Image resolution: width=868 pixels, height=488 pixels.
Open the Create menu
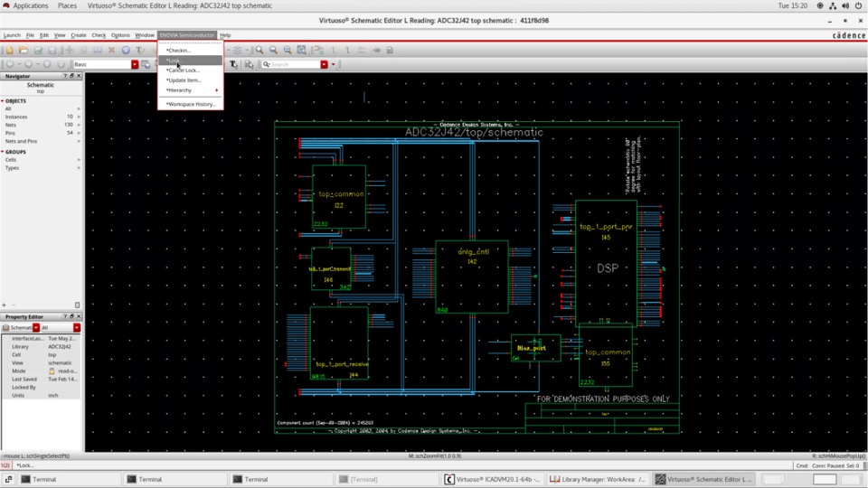click(78, 35)
